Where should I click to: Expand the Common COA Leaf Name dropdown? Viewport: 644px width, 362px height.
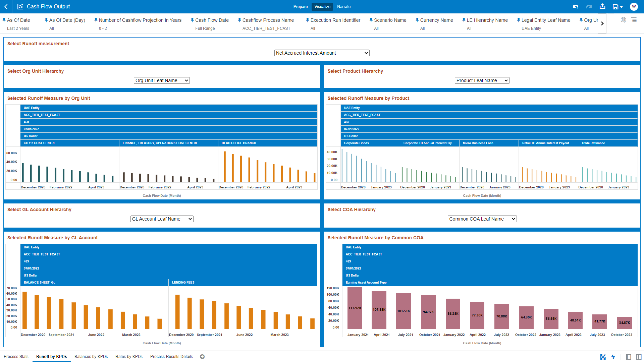pyautogui.click(x=482, y=219)
